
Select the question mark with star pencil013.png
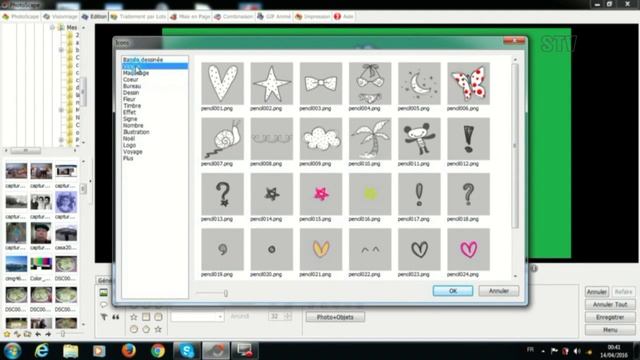tap(222, 194)
